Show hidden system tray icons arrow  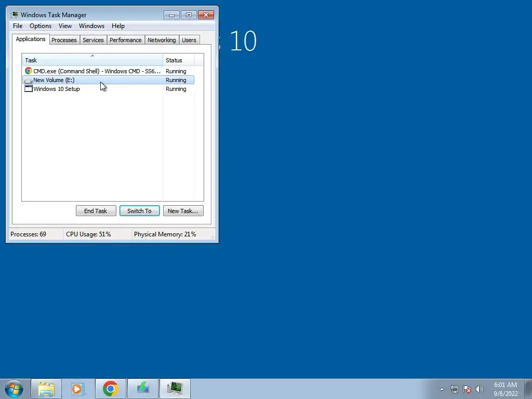[442, 389]
